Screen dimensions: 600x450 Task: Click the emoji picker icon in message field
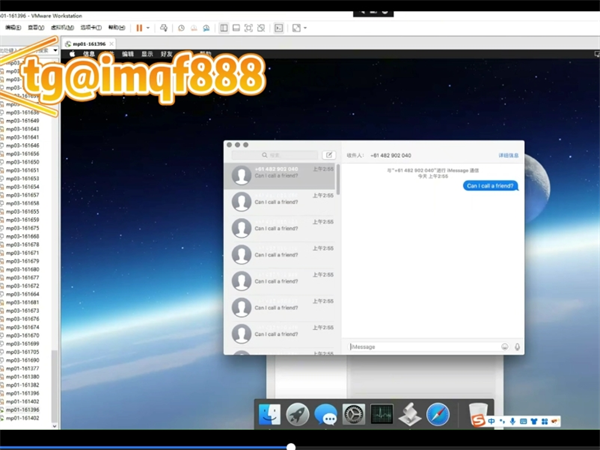504,347
